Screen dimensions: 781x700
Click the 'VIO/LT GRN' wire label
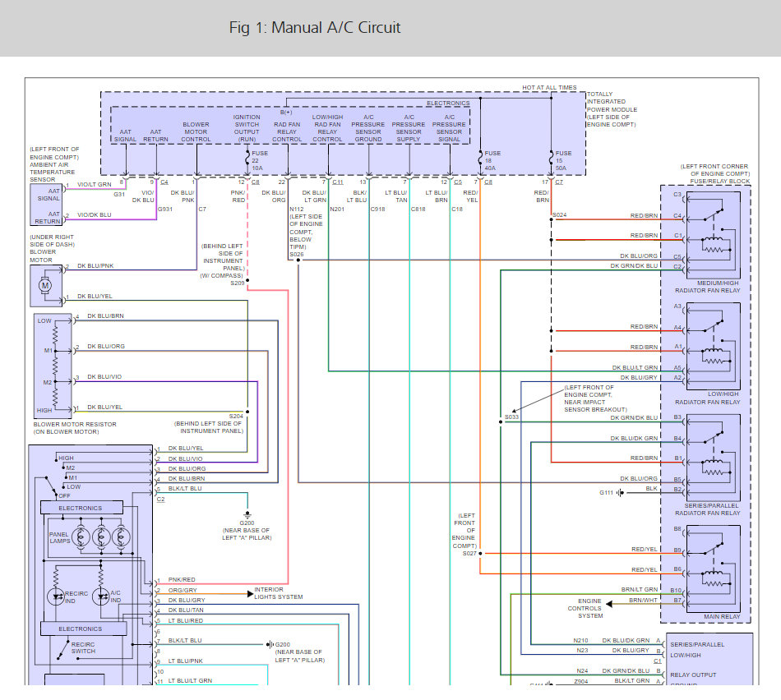pos(95,184)
